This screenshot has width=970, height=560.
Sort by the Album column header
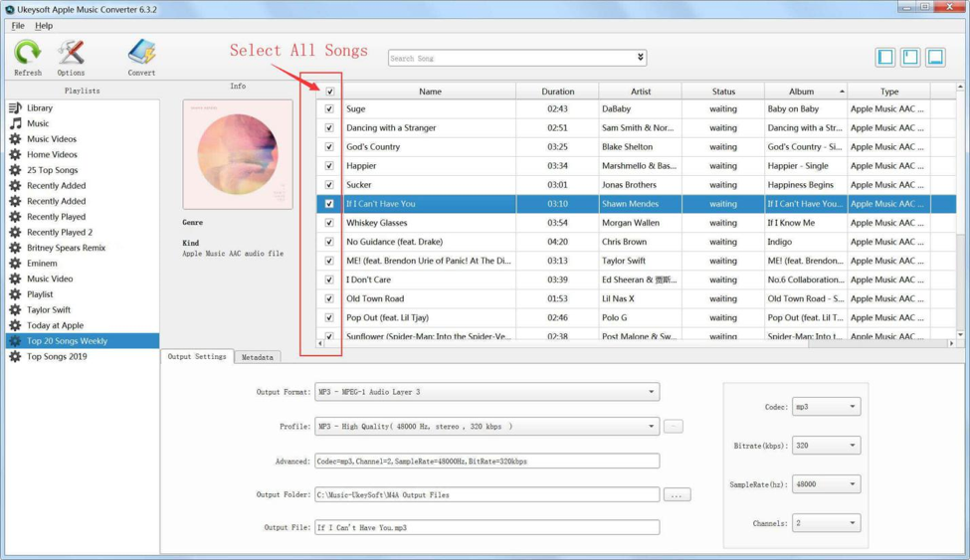[x=806, y=91]
